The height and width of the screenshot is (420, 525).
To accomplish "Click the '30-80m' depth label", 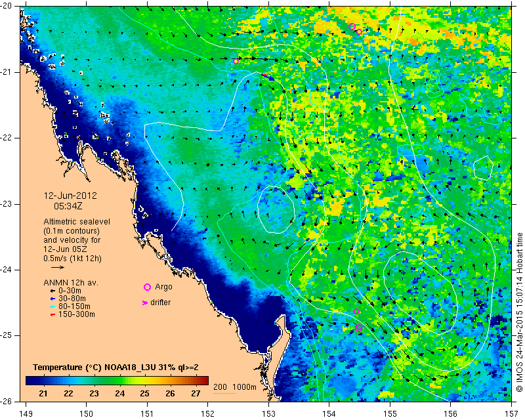I will [x=72, y=299].
